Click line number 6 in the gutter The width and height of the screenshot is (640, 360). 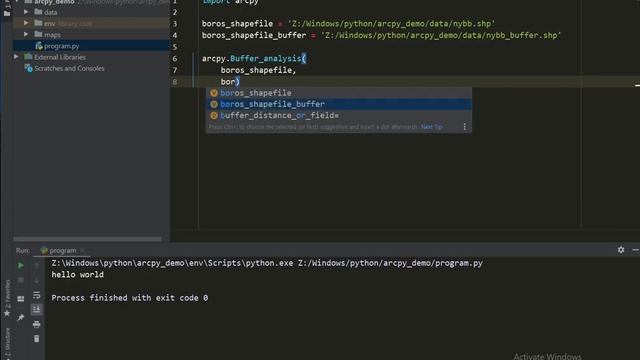click(x=175, y=58)
